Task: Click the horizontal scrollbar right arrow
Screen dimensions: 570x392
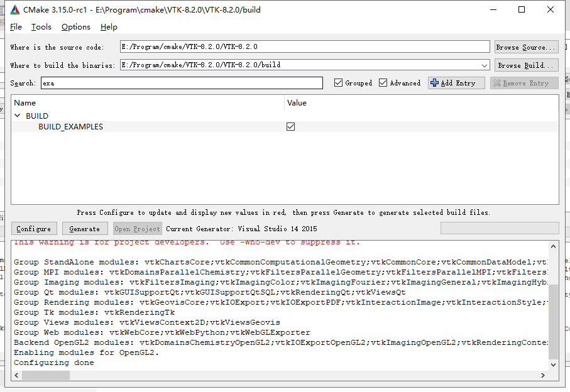Action: click(x=543, y=375)
